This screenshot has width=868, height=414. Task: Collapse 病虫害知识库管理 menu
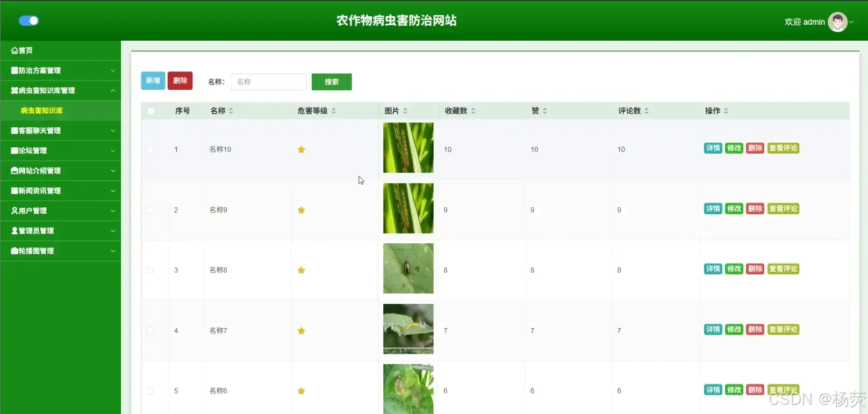[60, 90]
